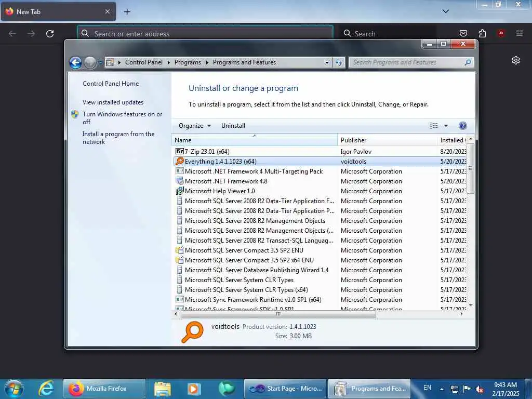This screenshot has height=399, width=532.
Task: Open the recent pages dropdown next to Forward
Action: pos(100,63)
